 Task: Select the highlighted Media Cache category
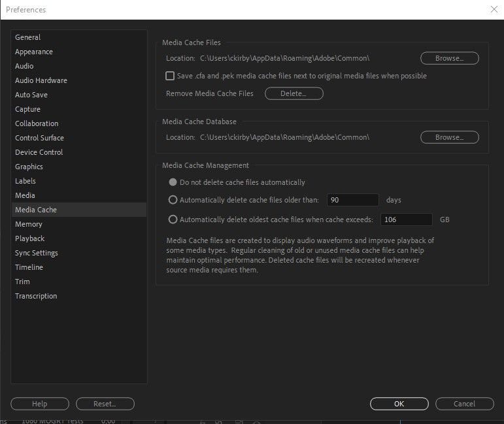79,210
